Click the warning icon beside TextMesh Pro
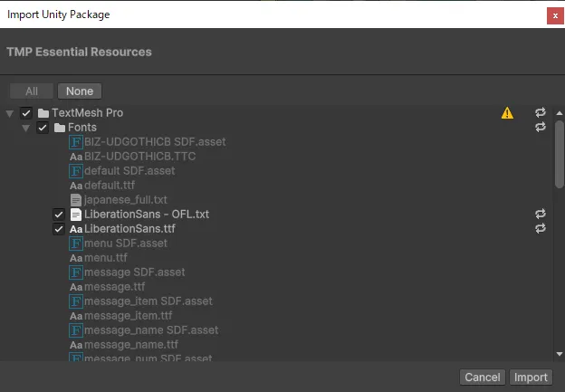This screenshot has width=565, height=392. pos(507,113)
